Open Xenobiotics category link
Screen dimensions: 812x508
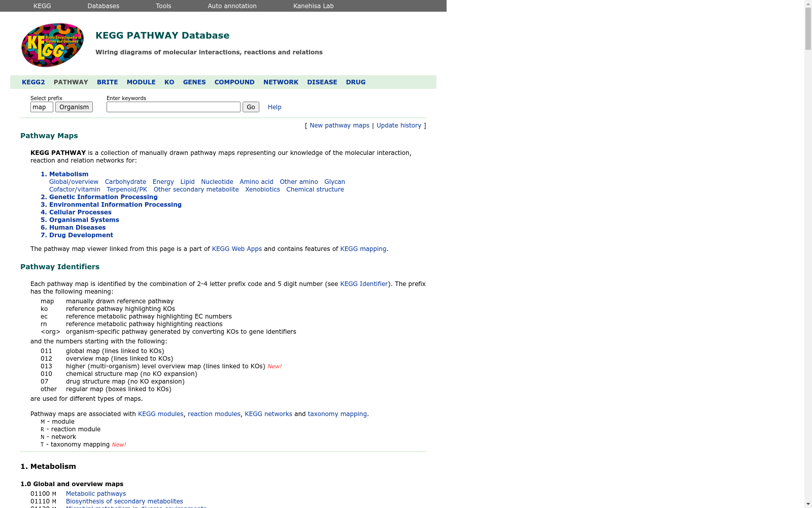(x=262, y=189)
